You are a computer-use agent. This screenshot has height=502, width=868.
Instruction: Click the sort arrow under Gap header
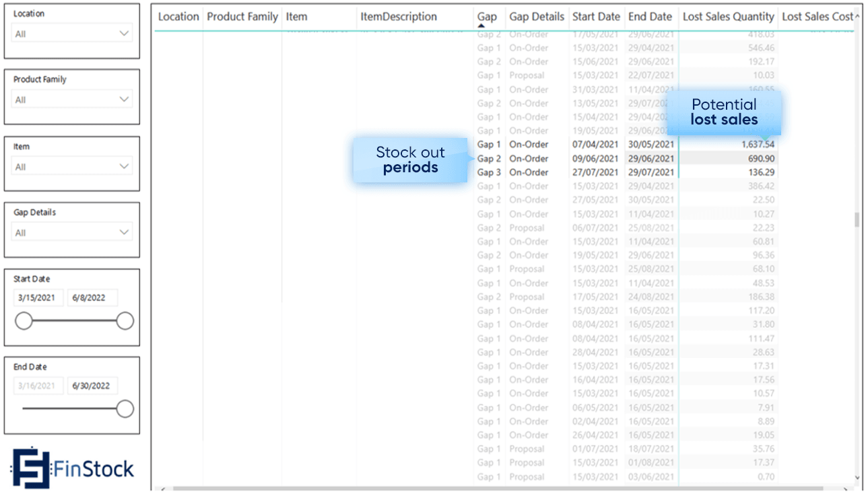click(x=481, y=26)
